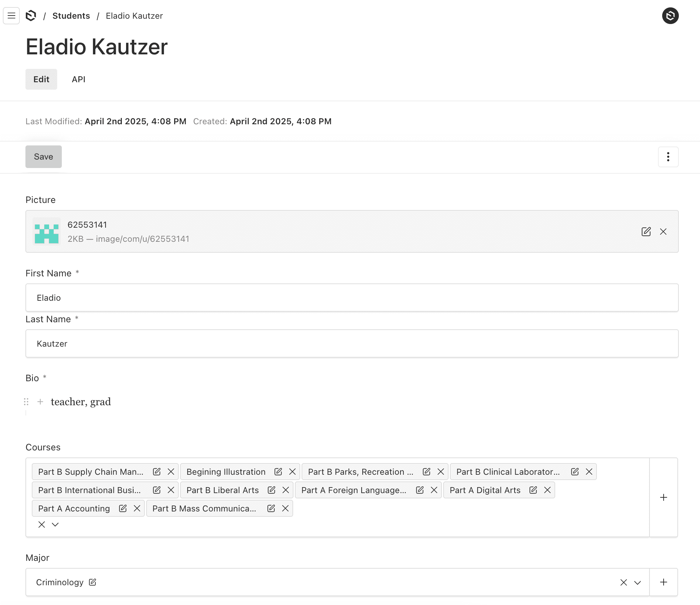Click the First Name input field
The width and height of the screenshot is (700, 605).
(x=352, y=298)
